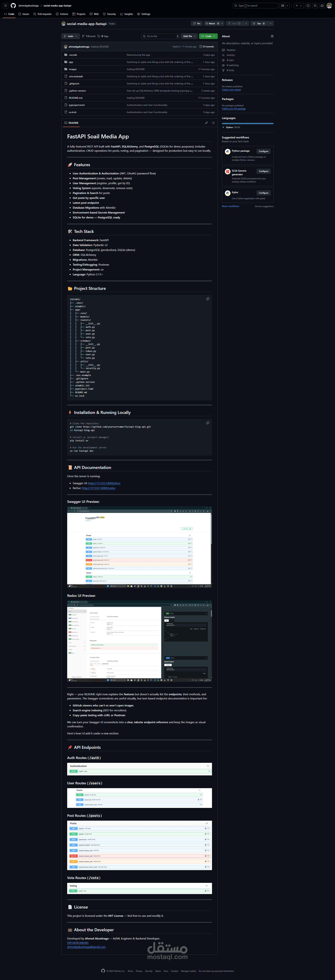Open the .vscode folder
Viewport: 335px width, 980px height.
[x=73, y=55]
